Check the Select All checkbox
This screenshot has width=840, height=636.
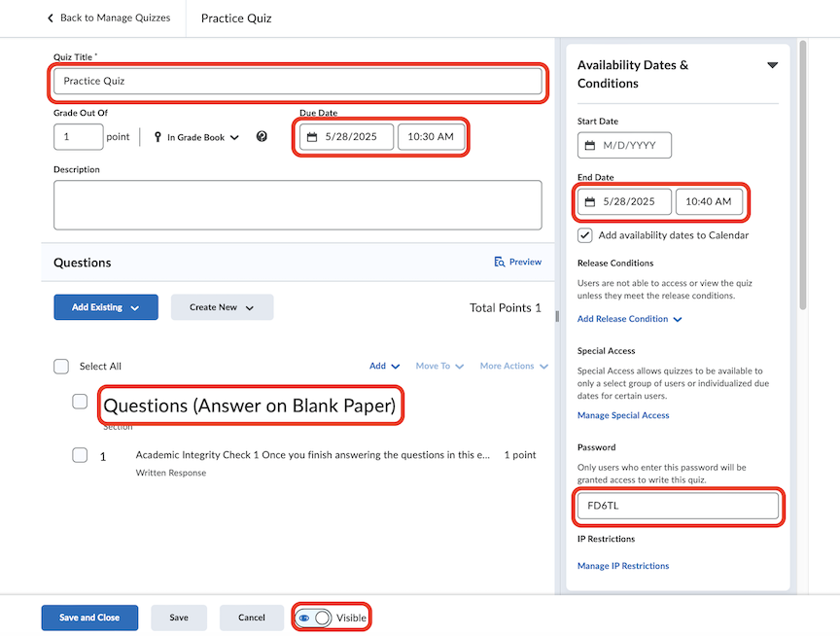click(61, 367)
